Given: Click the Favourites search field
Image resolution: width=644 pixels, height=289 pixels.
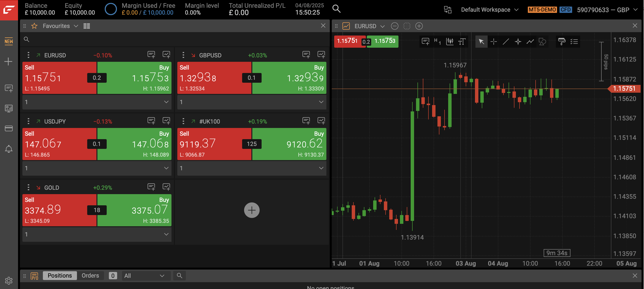Looking at the screenshot, I should coord(174,39).
